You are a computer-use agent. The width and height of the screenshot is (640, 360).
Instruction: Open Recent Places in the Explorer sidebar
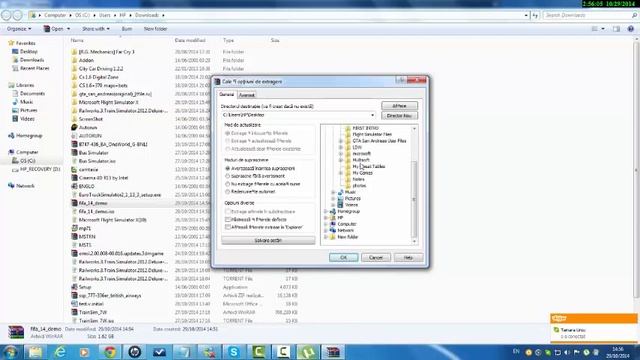pyautogui.click(x=34, y=68)
